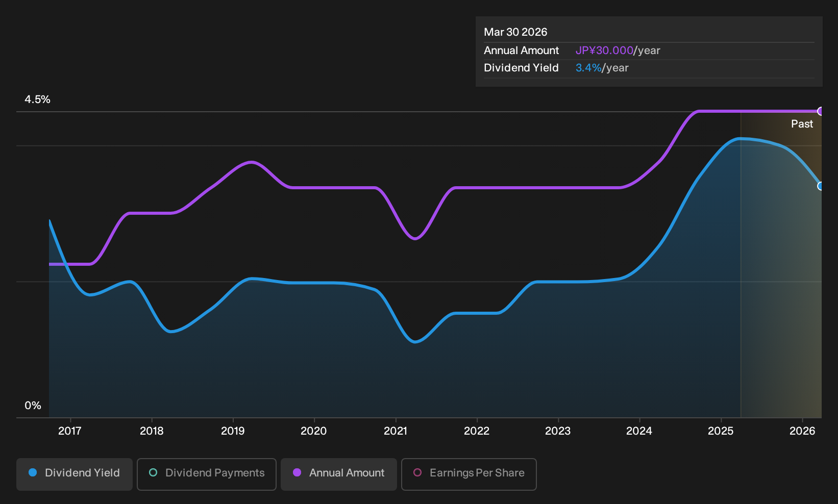Click the teal Dividend Payments legend circle
838x504 pixels.
tap(153, 473)
